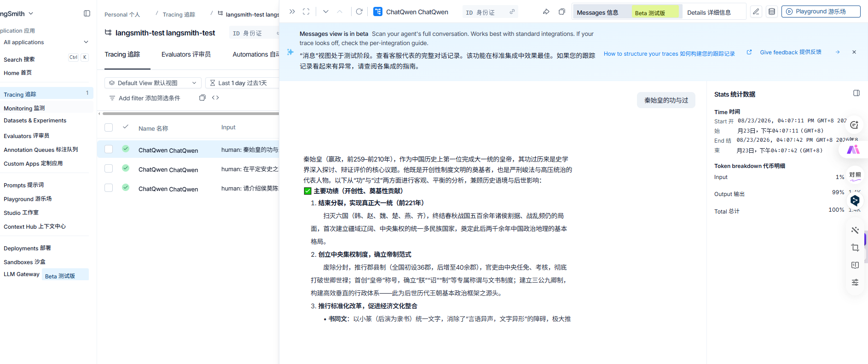This screenshot has height=364, width=868.
Task: Click the Playground 游乐场 button
Action: pos(821,12)
